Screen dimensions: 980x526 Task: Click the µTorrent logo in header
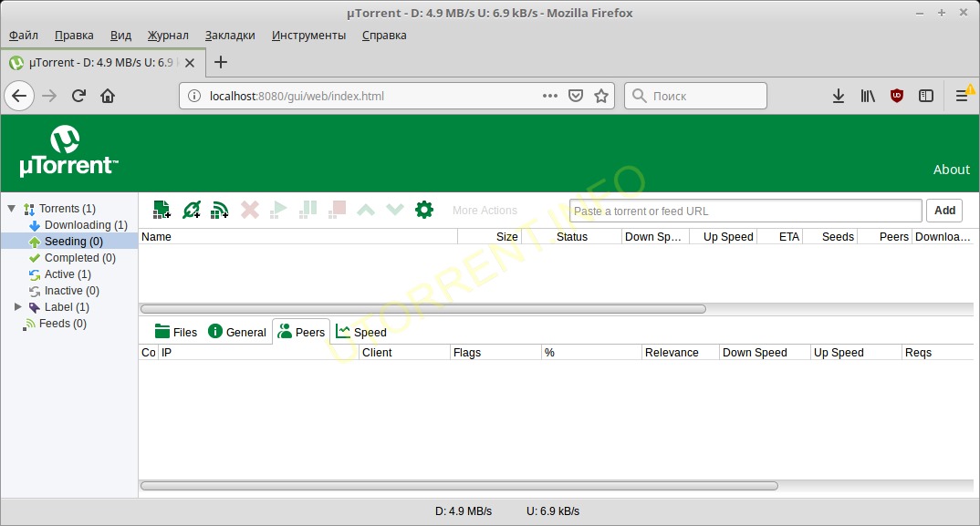pyautogui.click(x=68, y=151)
